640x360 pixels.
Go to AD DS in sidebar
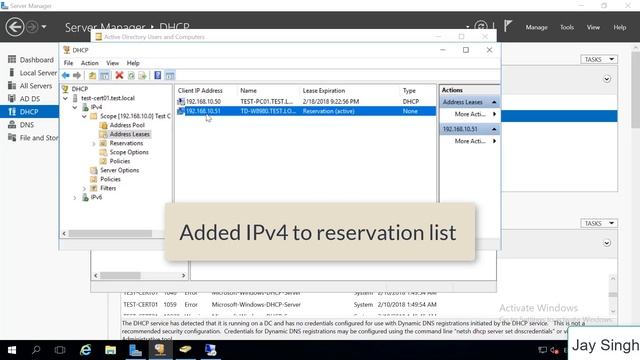coord(29,99)
